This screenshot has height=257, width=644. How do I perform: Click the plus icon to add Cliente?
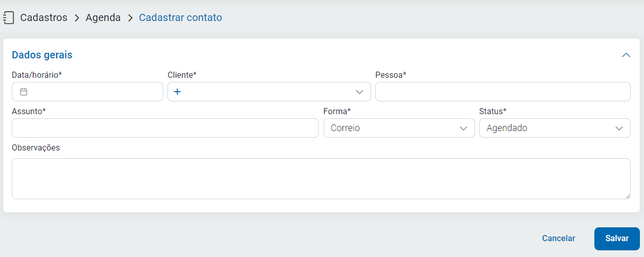(x=178, y=92)
